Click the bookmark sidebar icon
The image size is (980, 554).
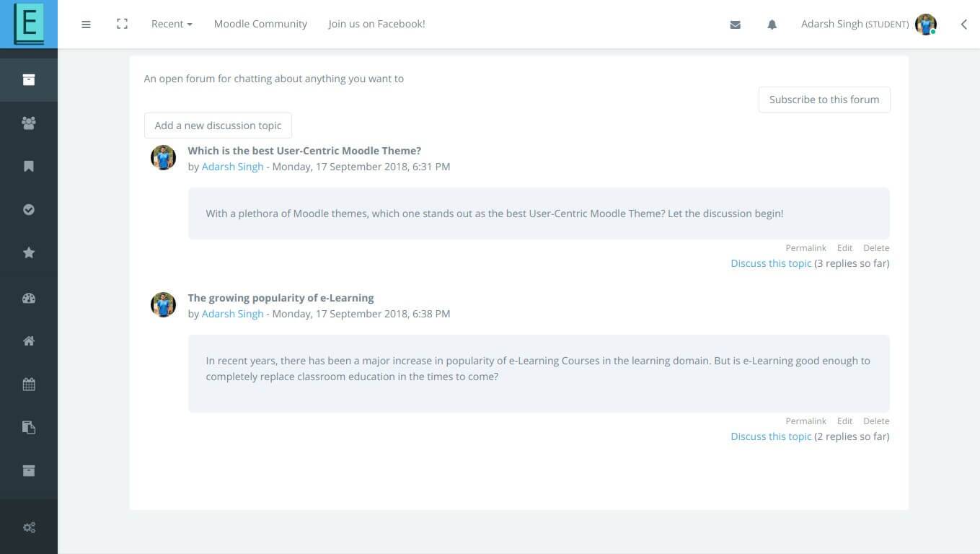(x=29, y=166)
